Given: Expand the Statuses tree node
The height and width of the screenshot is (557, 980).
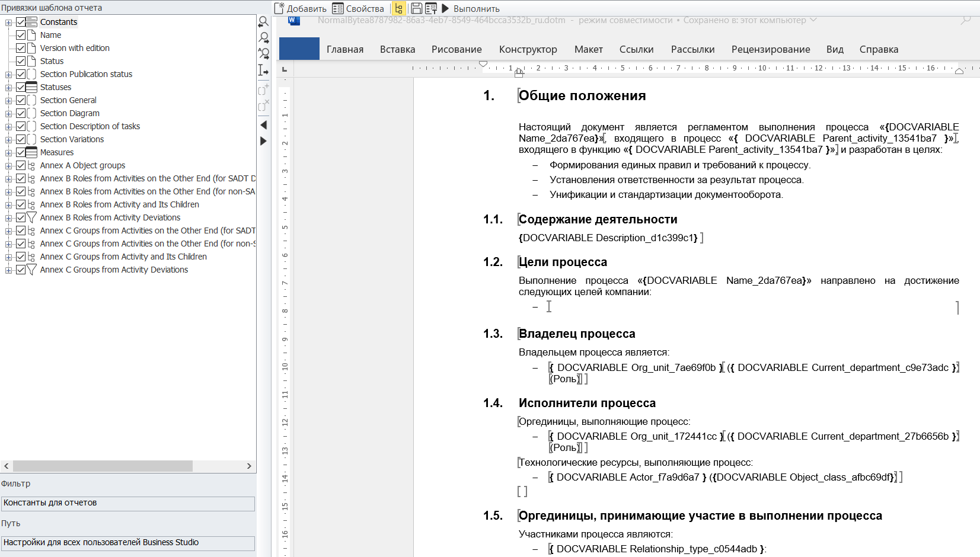Looking at the screenshot, I should 8,88.
